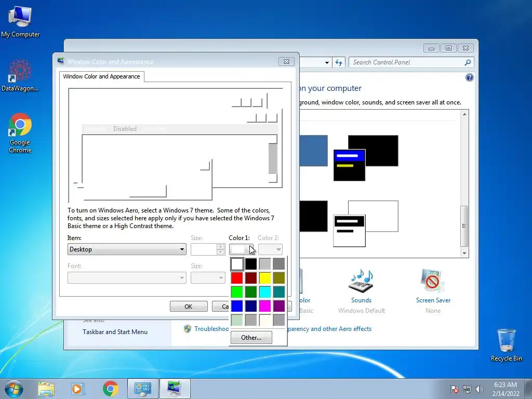Screen dimensions: 532x399
Task: Pick the cyan color swatch
Action: 264,292
